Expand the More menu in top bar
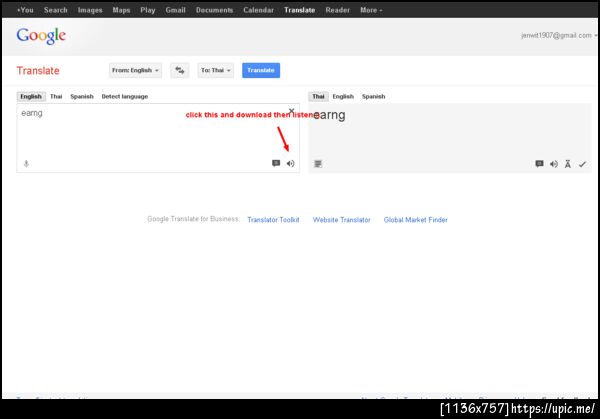The height and width of the screenshot is (419, 600). click(371, 10)
